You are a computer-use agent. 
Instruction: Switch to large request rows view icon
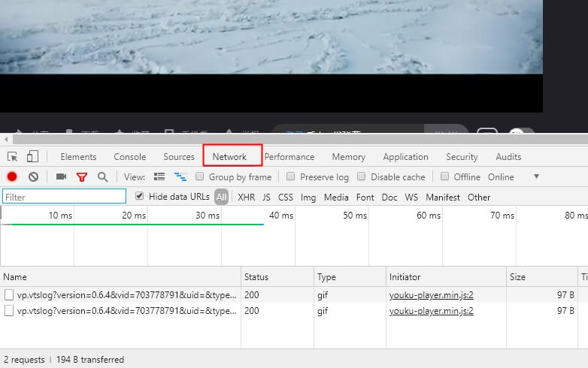coord(159,176)
